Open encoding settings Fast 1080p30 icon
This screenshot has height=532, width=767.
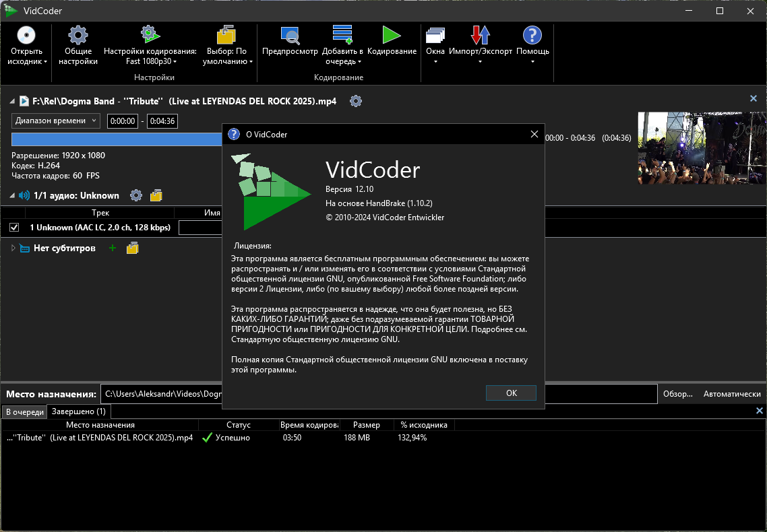point(150,34)
